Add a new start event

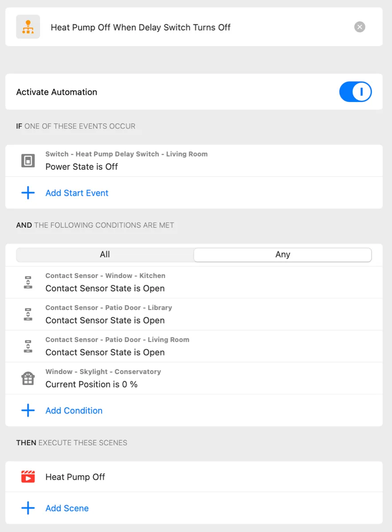[77, 193]
